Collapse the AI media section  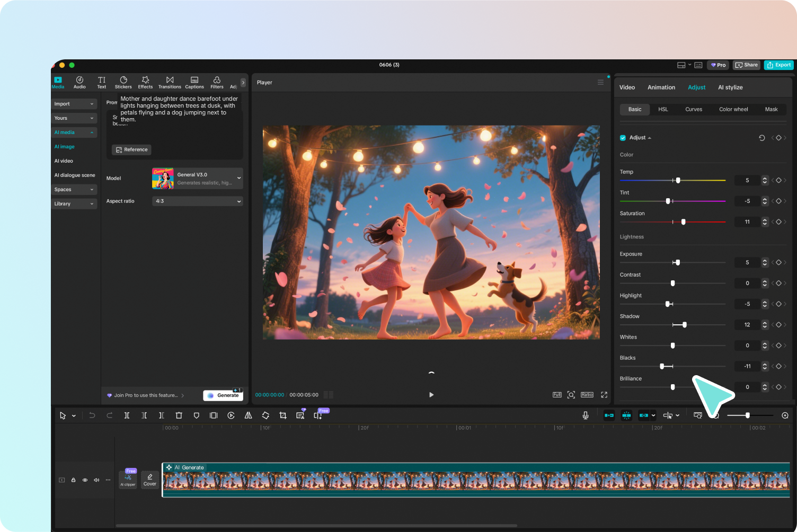click(74, 132)
